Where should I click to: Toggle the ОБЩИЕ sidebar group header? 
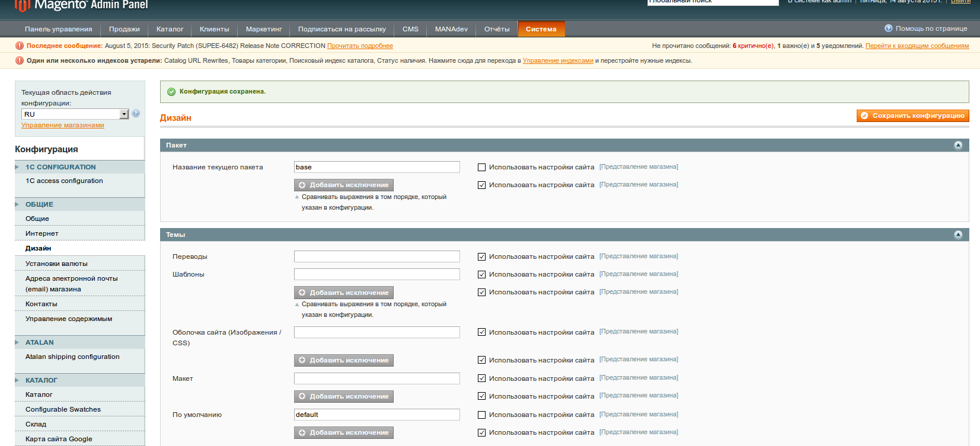79,204
